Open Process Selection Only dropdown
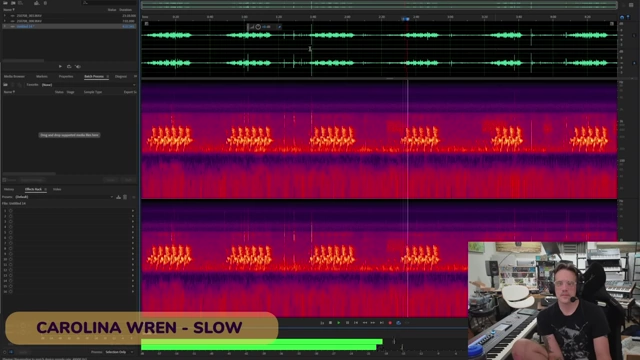The height and width of the screenshot is (360, 640). [x=119, y=352]
